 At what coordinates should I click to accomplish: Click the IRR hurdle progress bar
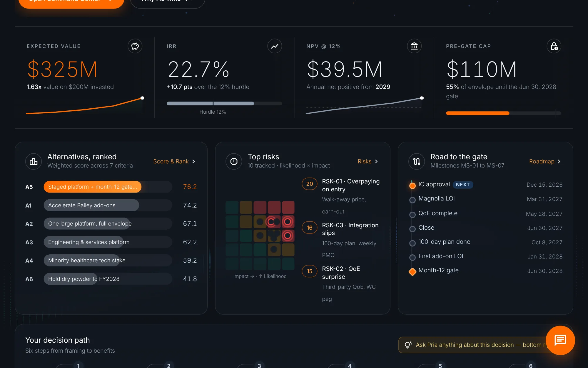point(224,104)
